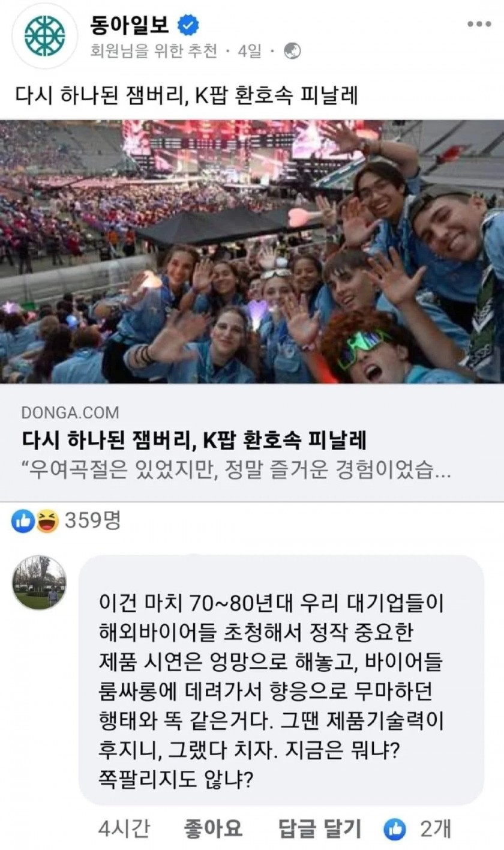Tap the 4일 post timestamp
The height and width of the screenshot is (850, 504).
click(250, 52)
